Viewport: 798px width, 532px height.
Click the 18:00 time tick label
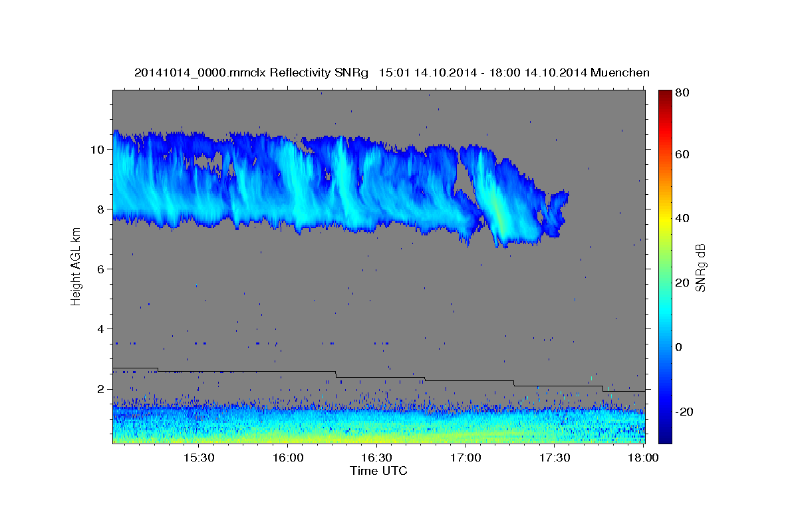tap(644, 458)
